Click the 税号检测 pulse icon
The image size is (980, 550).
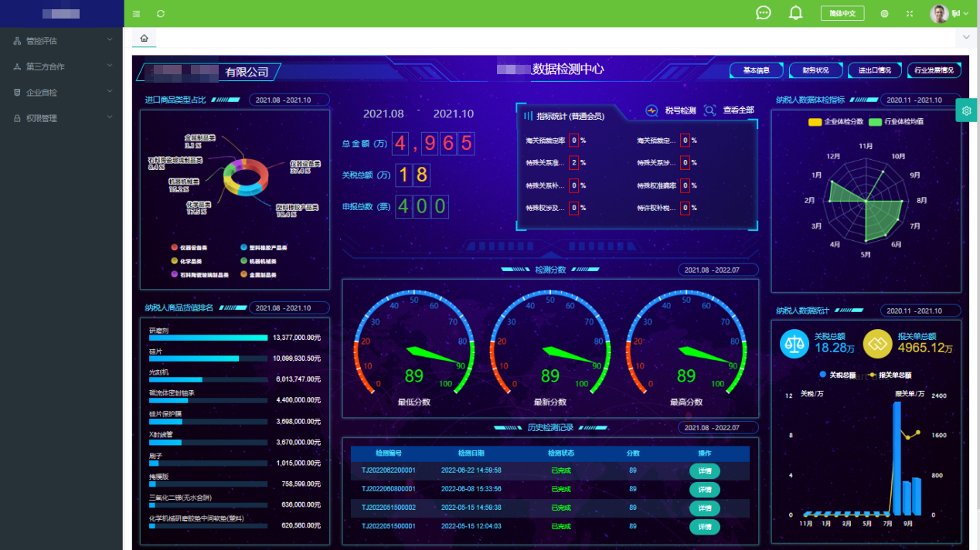click(652, 110)
